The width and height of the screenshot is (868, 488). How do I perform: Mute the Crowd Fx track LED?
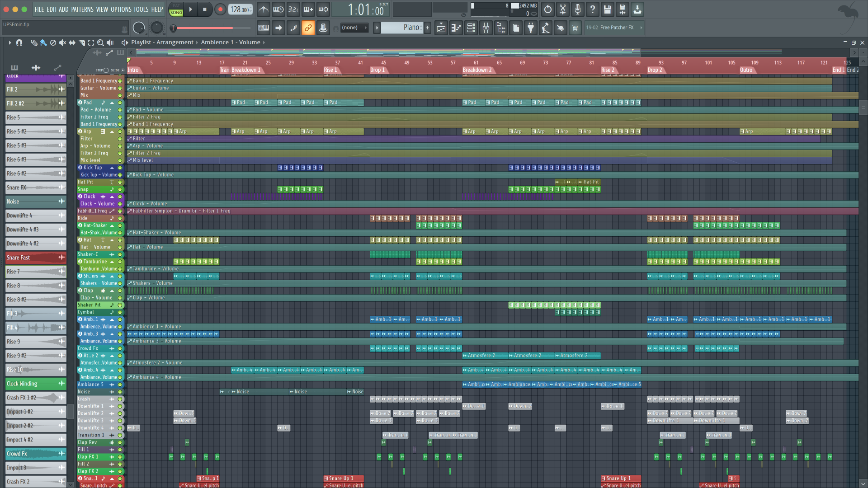click(120, 348)
